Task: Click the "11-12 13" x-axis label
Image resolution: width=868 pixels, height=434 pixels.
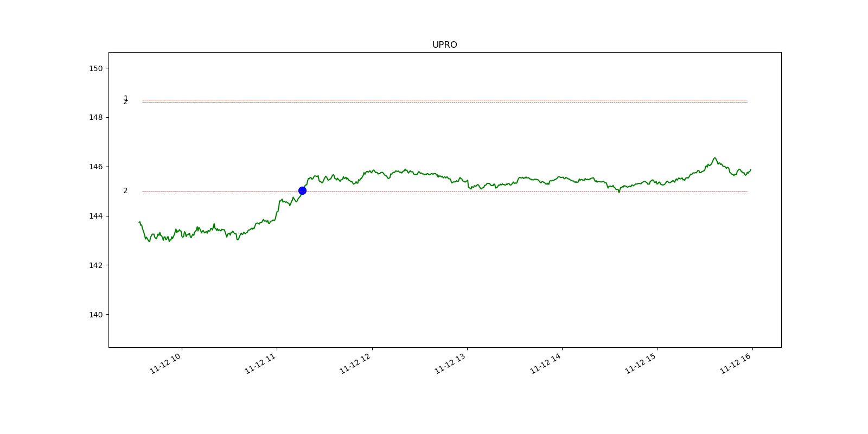Action: (451, 363)
